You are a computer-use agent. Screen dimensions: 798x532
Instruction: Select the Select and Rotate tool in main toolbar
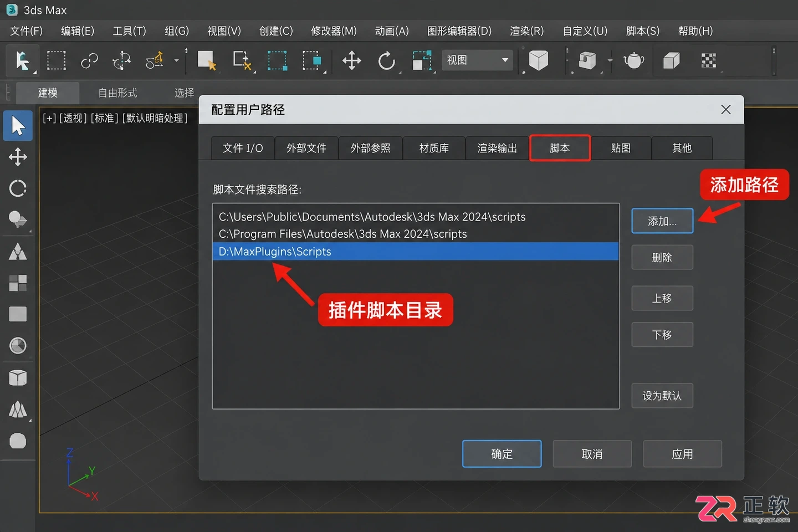pyautogui.click(x=386, y=60)
